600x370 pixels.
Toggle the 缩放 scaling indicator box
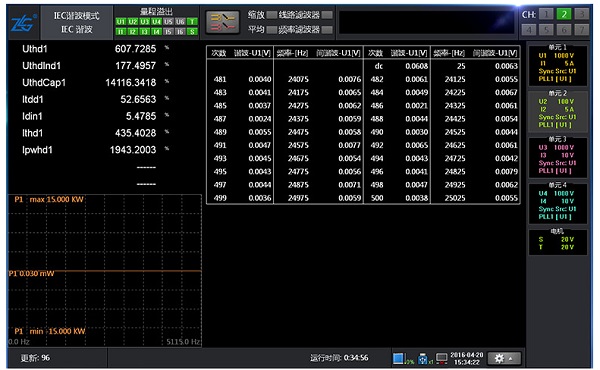[x=272, y=15]
